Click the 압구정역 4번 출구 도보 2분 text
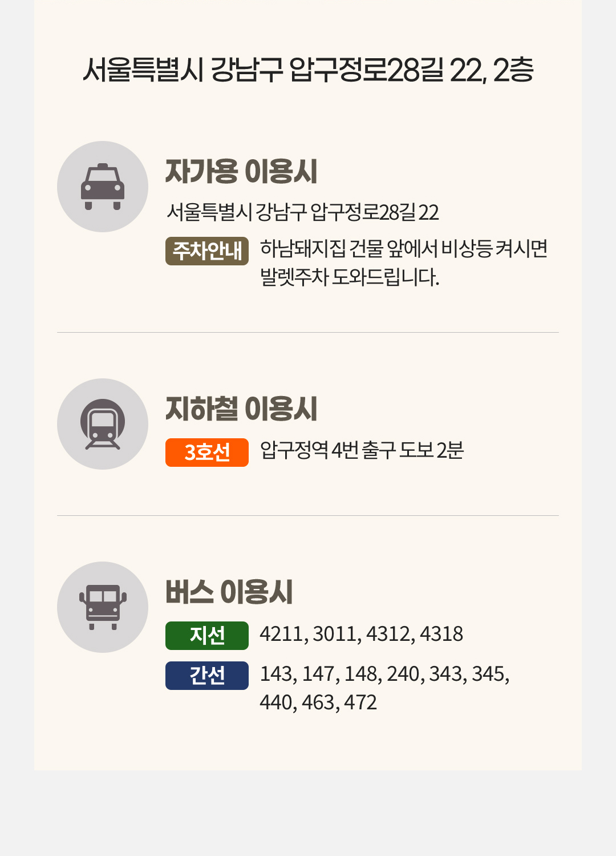 pyautogui.click(x=362, y=450)
